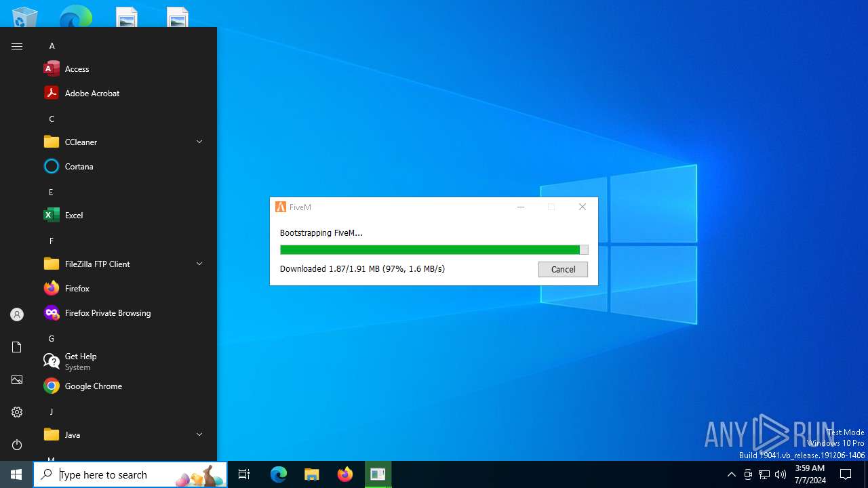This screenshot has height=488, width=868.
Task: Open the CCleaner folder entry
Action: click(x=125, y=142)
